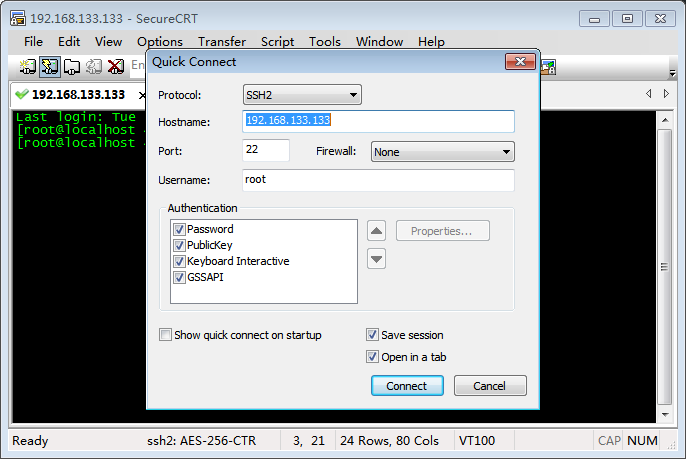Click the Connect session toolbar icon

point(28,67)
